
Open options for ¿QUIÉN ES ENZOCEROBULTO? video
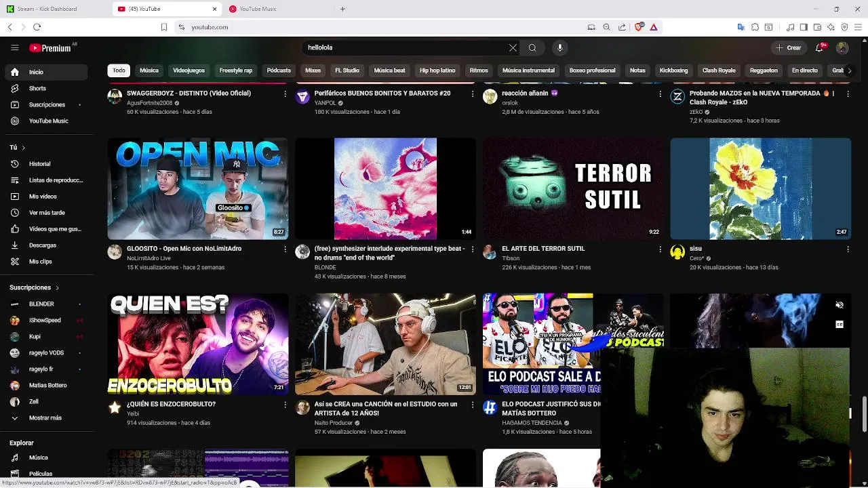tap(285, 405)
